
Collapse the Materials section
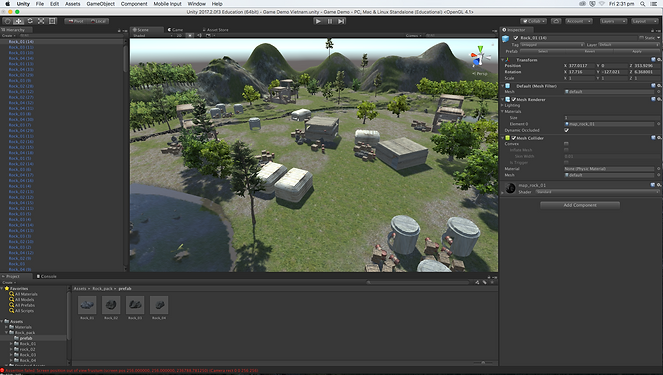[503, 112]
